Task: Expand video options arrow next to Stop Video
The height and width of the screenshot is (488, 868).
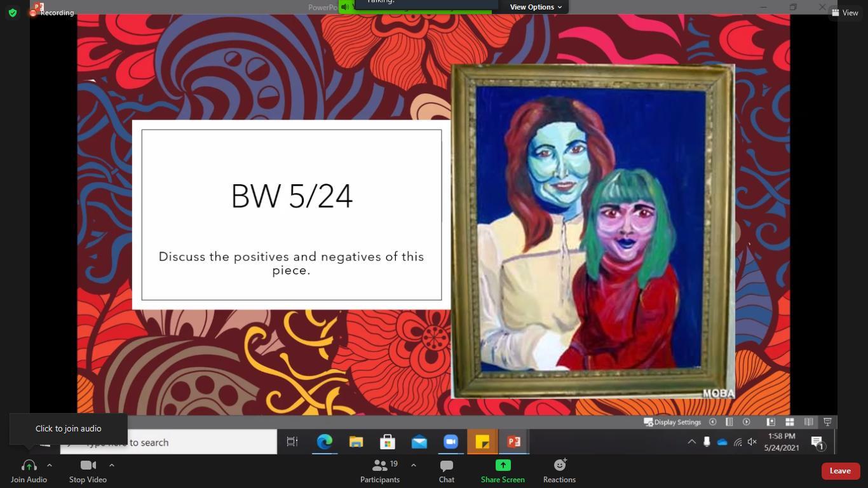Action: [x=112, y=465]
